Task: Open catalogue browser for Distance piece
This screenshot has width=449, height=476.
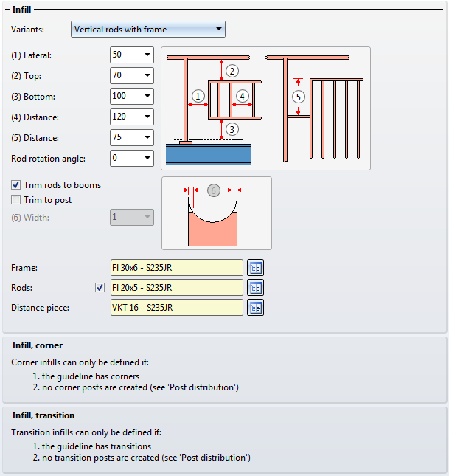Action: [x=255, y=308]
